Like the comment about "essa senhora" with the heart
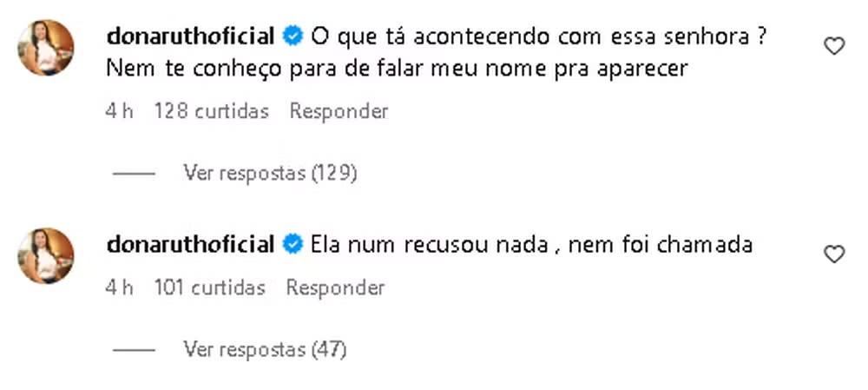 tap(834, 46)
